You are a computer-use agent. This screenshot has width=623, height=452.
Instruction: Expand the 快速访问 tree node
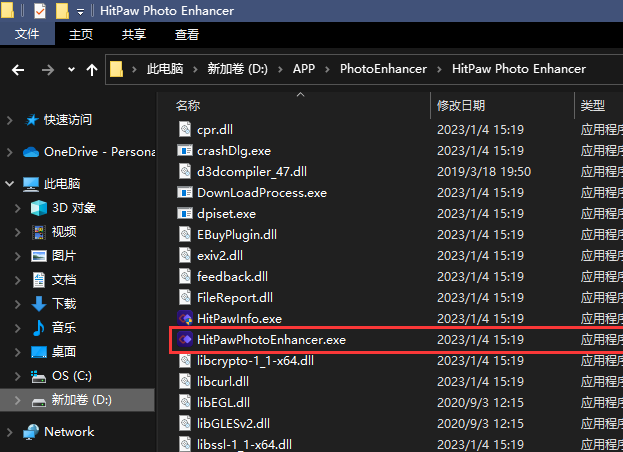pos(10,120)
